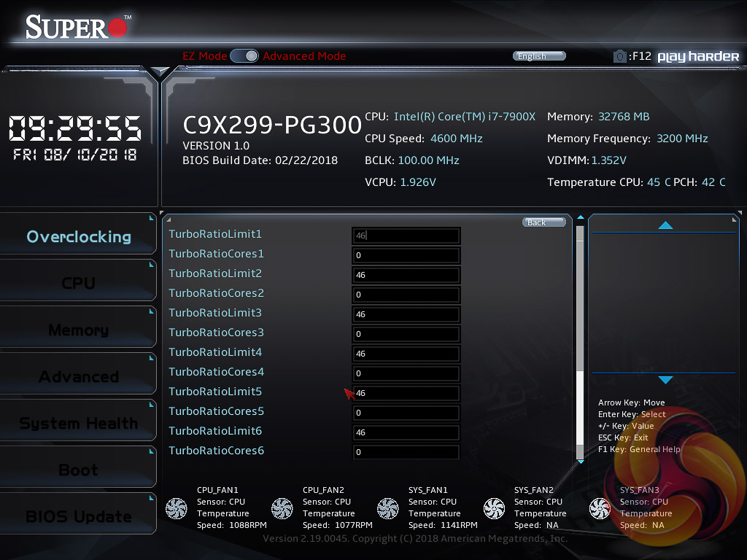Click the VCPU 1.926V value
Image resolution: width=747 pixels, height=560 pixels.
[x=418, y=182]
